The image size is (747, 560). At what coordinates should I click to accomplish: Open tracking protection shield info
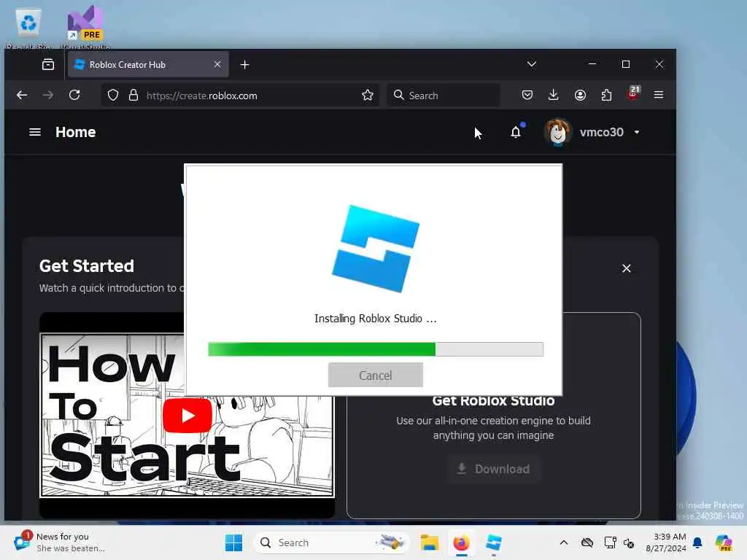[113, 96]
